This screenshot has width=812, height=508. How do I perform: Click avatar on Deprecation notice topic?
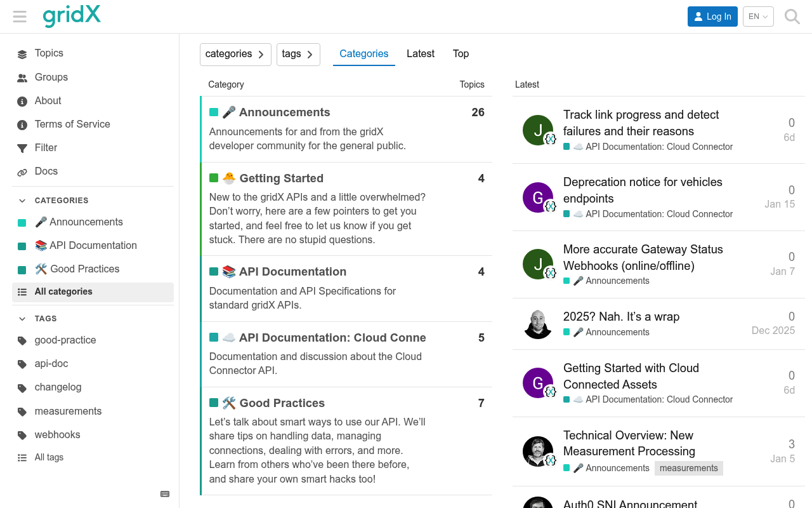click(538, 197)
